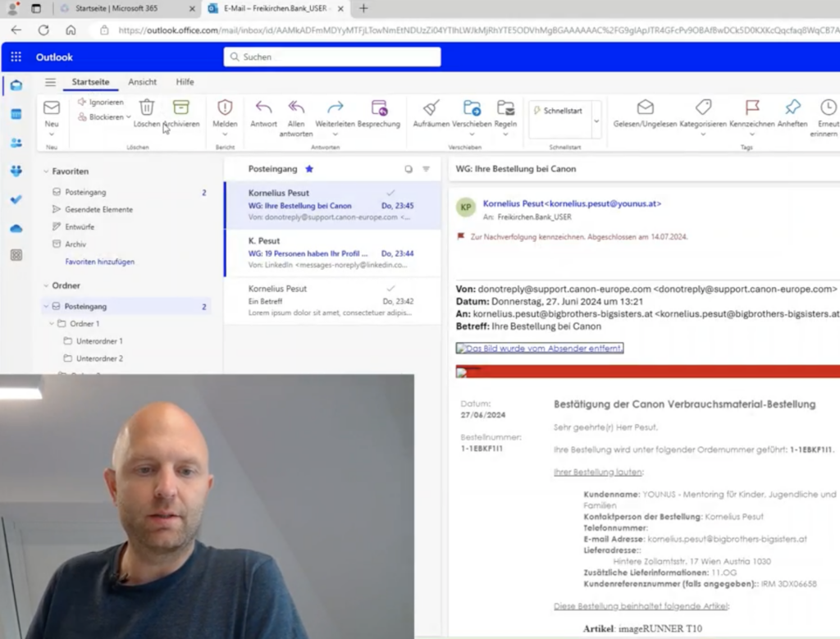Open the Outlook app launcher grid
The height and width of the screenshot is (639, 840).
(16, 57)
